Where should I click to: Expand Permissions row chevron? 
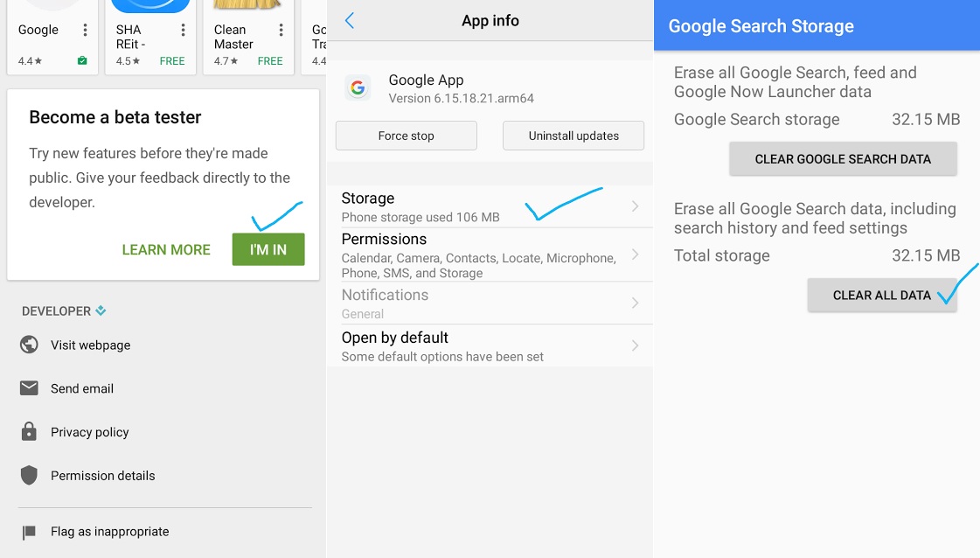(635, 255)
